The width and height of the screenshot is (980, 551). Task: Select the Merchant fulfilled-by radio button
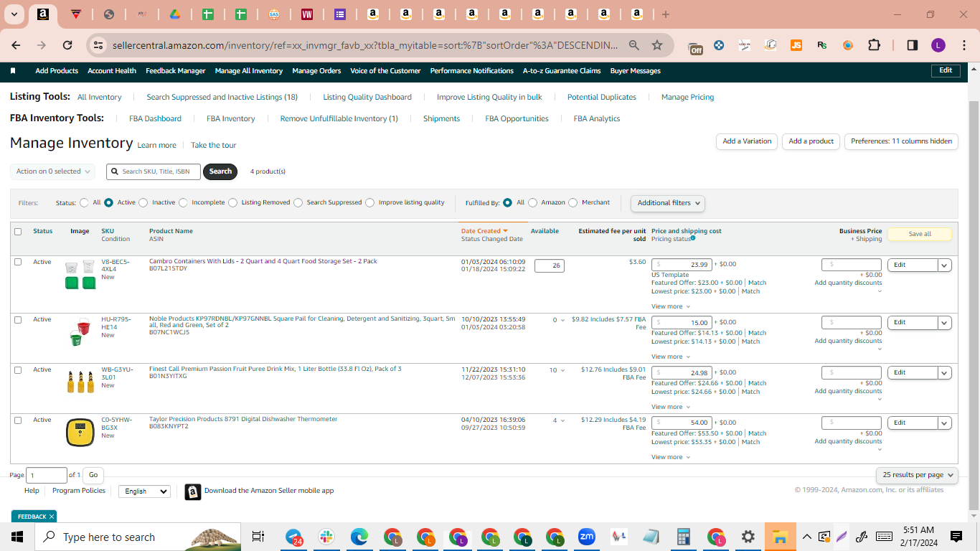coord(573,203)
